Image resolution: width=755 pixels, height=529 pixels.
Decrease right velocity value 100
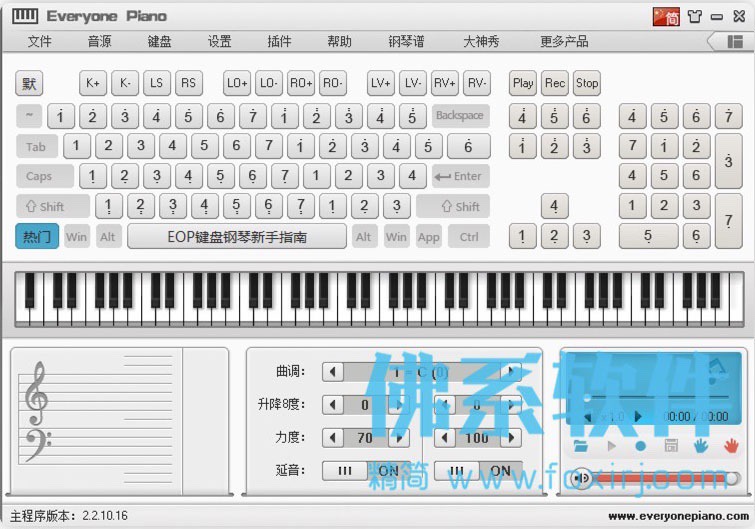point(445,438)
